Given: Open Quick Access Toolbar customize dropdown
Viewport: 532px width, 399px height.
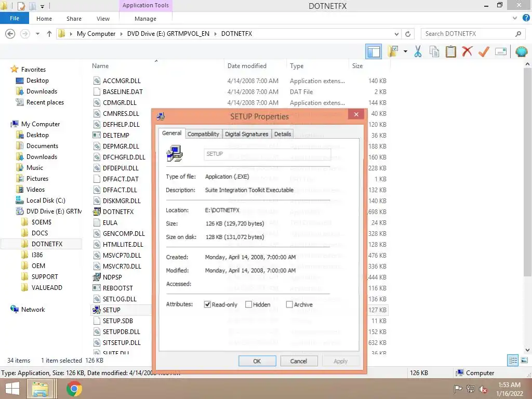Looking at the screenshot, I should click(43, 6).
